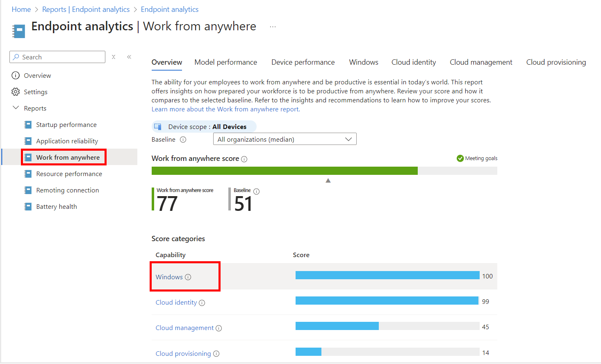Click the Cloud identity score bar showing 99
This screenshot has width=601, height=364.
coord(387,301)
